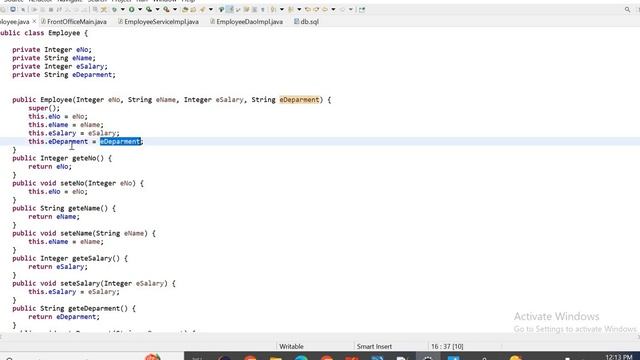Viewport: 640px width, 360px height.
Task: Click the 'public Integer geteNo()' method line
Action: point(62,158)
